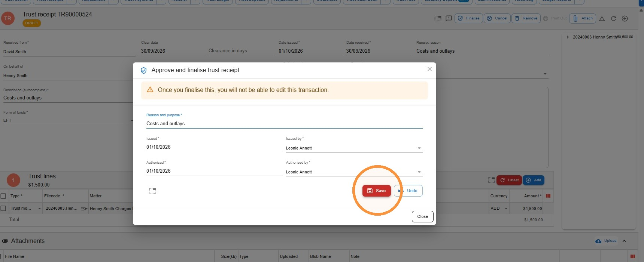Toggle the checkbox on the Trust mo... row
This screenshot has width=644, height=262.
[x=3, y=208]
